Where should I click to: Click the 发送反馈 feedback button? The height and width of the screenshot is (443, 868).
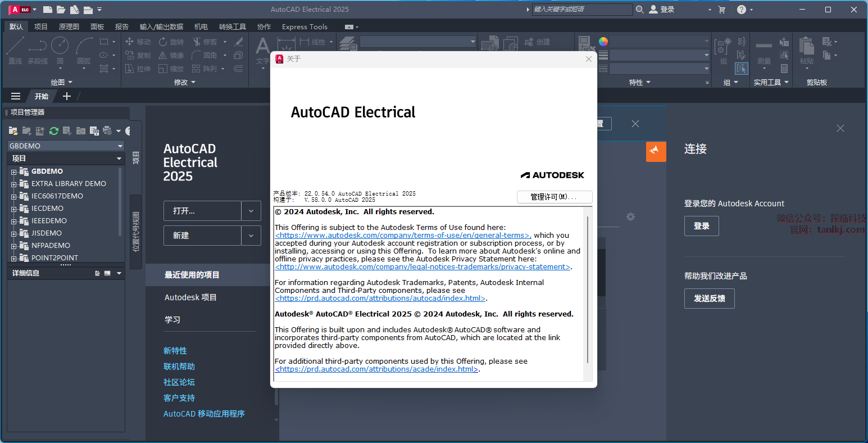[710, 299]
